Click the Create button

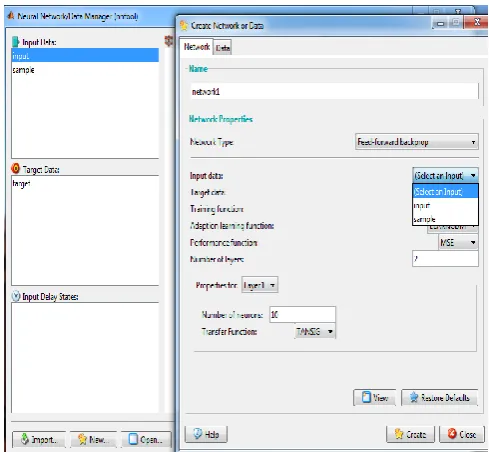pyautogui.click(x=410, y=434)
